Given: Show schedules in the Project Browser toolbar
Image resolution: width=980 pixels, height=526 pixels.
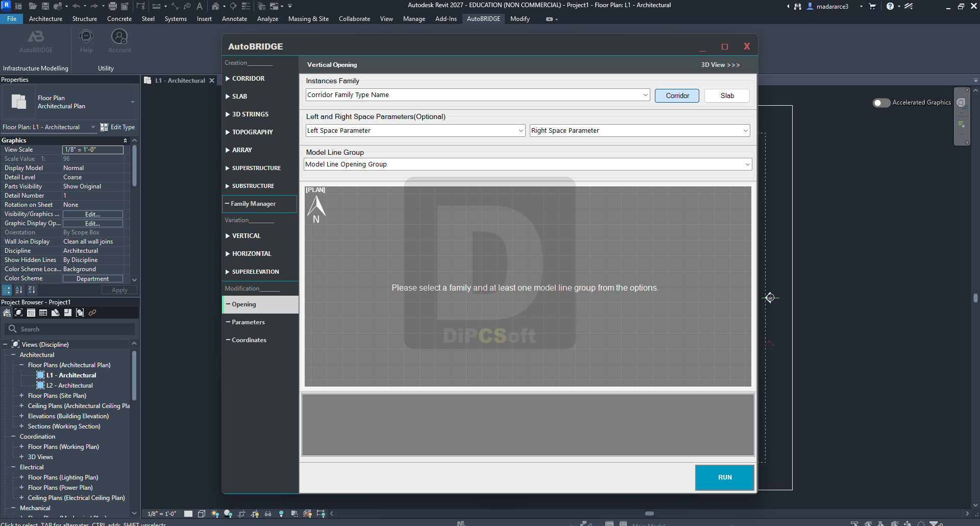Looking at the screenshot, I should click(x=43, y=313).
